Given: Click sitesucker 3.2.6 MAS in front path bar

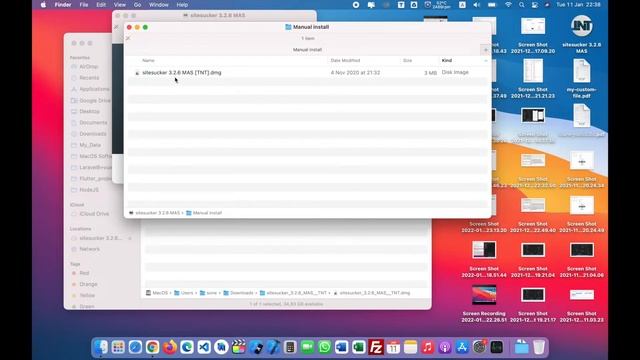Looking at the screenshot, I should pyautogui.click(x=154, y=213).
